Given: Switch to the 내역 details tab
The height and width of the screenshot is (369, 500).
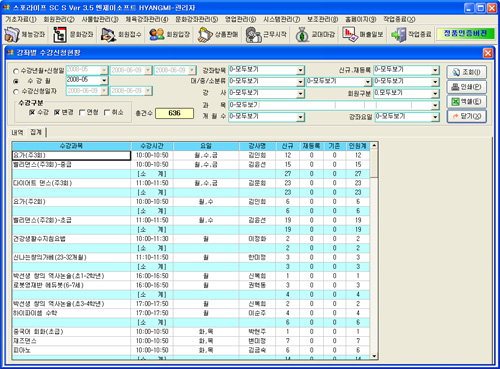Looking at the screenshot, I should pyautogui.click(x=17, y=132).
